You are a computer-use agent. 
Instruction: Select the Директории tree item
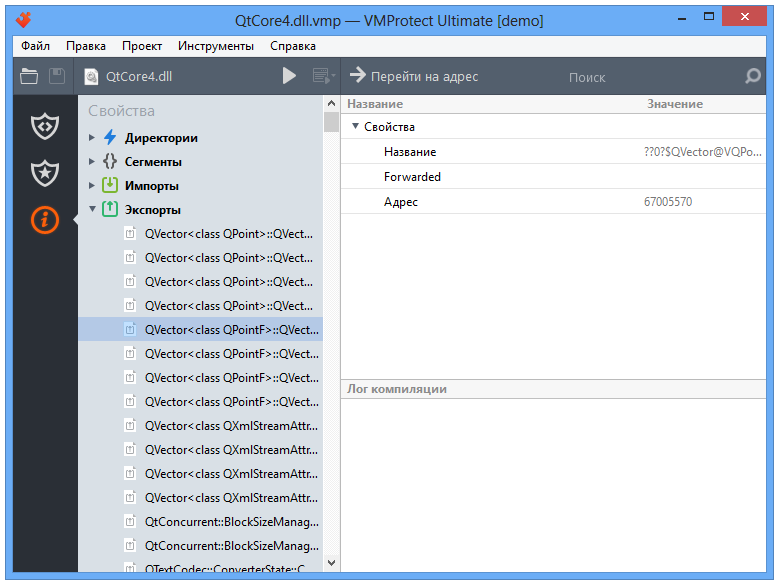tap(161, 138)
